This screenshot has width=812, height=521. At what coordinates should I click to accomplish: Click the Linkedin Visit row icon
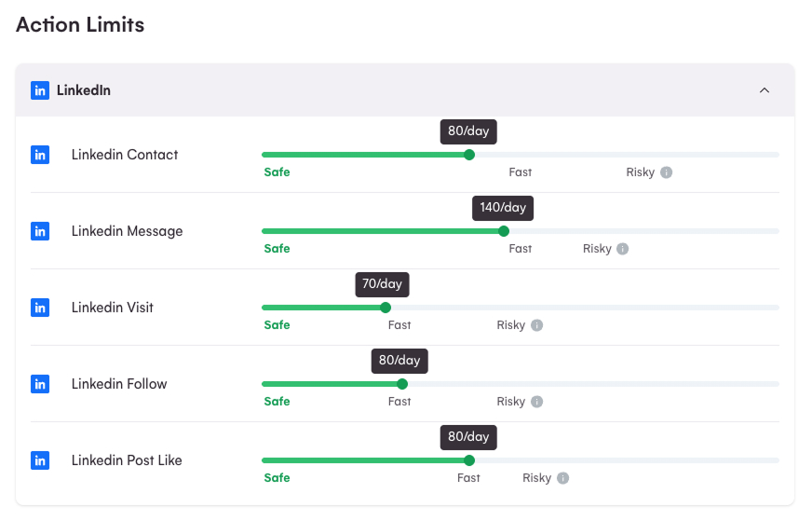[40, 308]
